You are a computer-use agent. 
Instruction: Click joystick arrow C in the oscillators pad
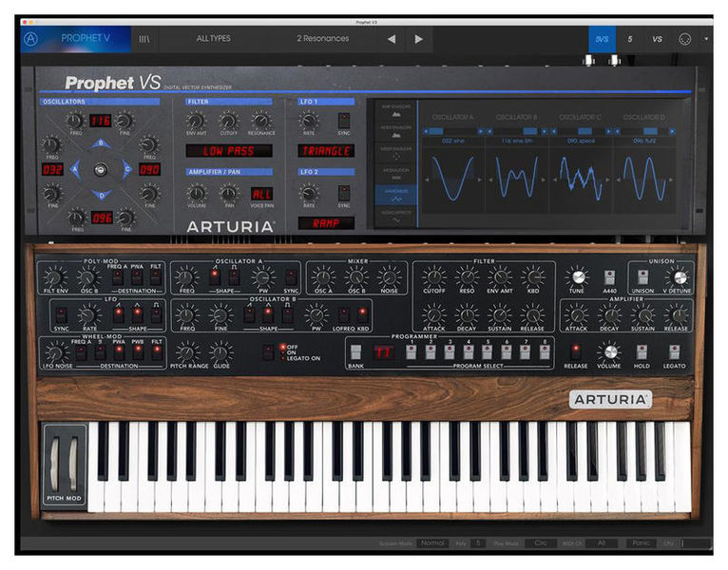(126, 169)
